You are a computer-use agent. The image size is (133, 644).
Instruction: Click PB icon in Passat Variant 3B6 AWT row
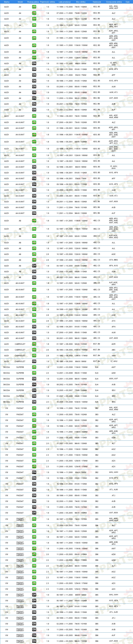[34, 549]
